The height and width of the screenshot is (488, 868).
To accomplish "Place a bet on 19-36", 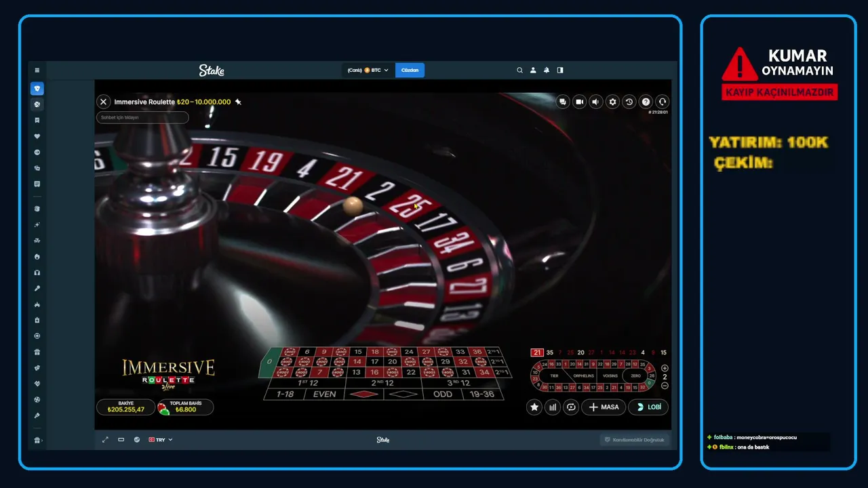I will pos(482,394).
